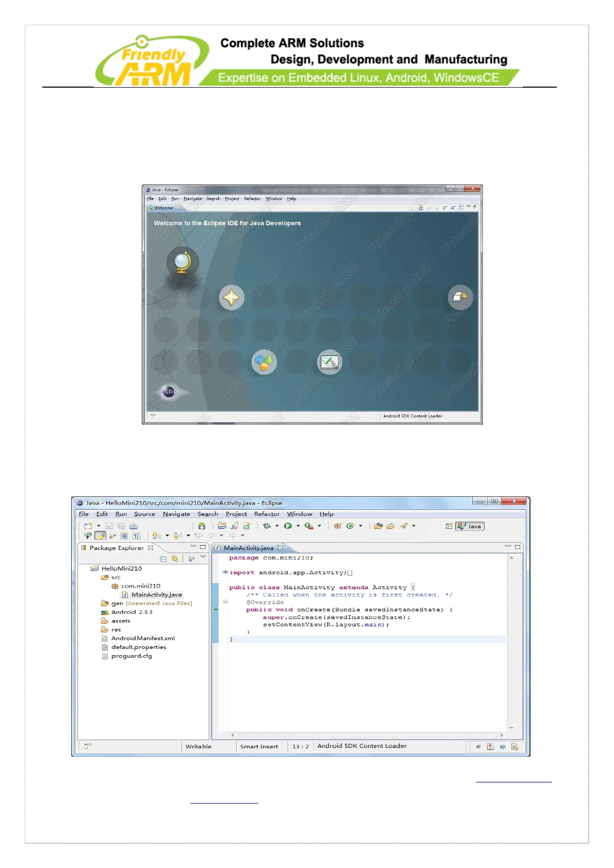The image size is (614, 868).
Task: Select AndroidManifest.xml in the project tree
Action: tap(143, 638)
